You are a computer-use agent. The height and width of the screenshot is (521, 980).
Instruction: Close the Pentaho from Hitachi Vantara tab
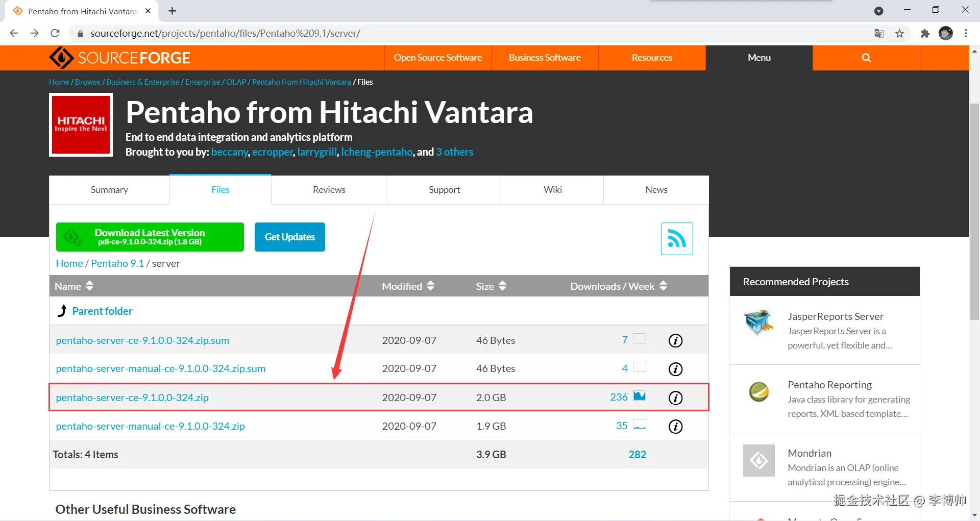(148, 11)
